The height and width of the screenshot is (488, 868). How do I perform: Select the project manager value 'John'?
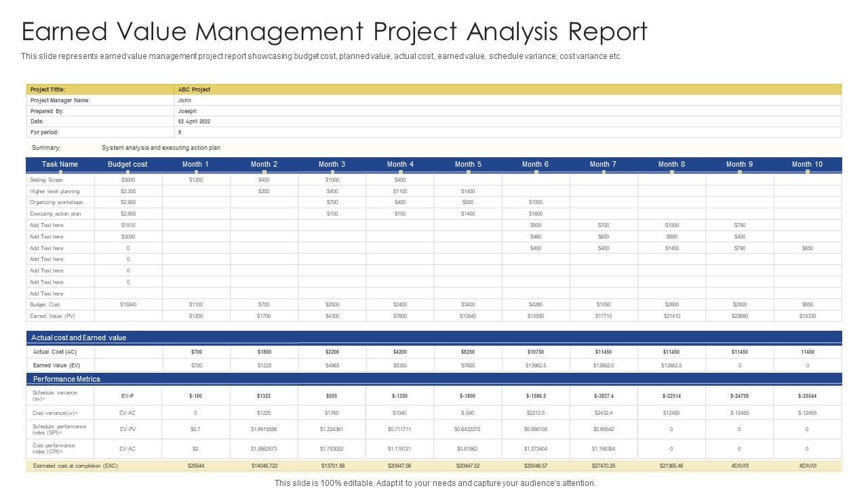[x=184, y=100]
